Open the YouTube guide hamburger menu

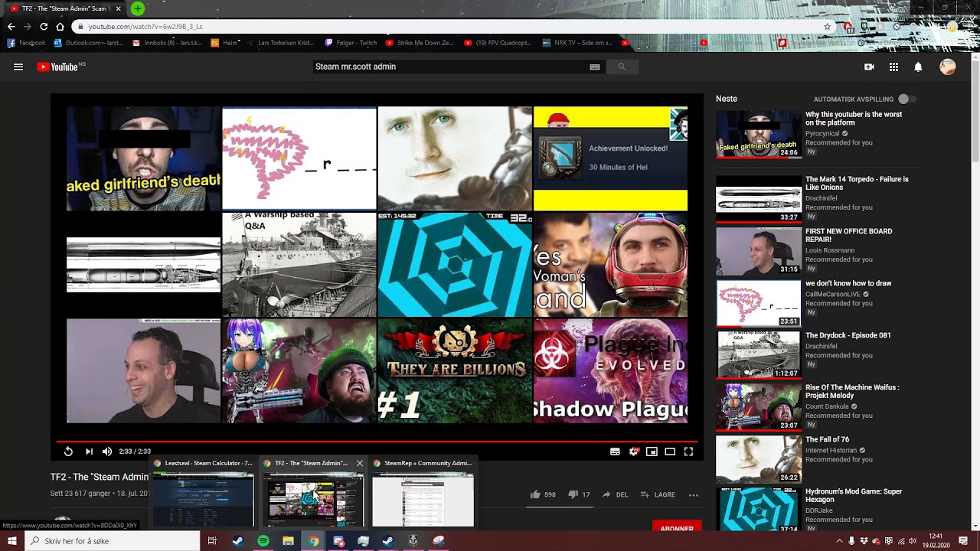pyautogui.click(x=18, y=67)
